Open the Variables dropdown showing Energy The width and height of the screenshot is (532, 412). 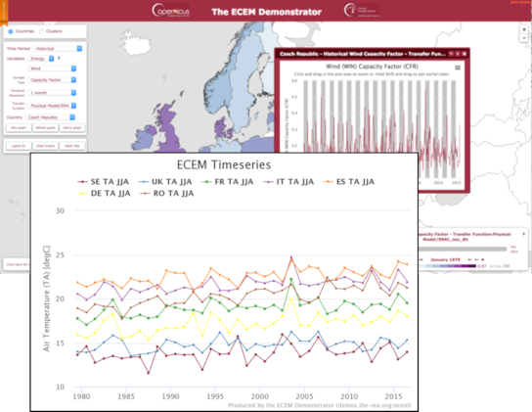(x=41, y=59)
